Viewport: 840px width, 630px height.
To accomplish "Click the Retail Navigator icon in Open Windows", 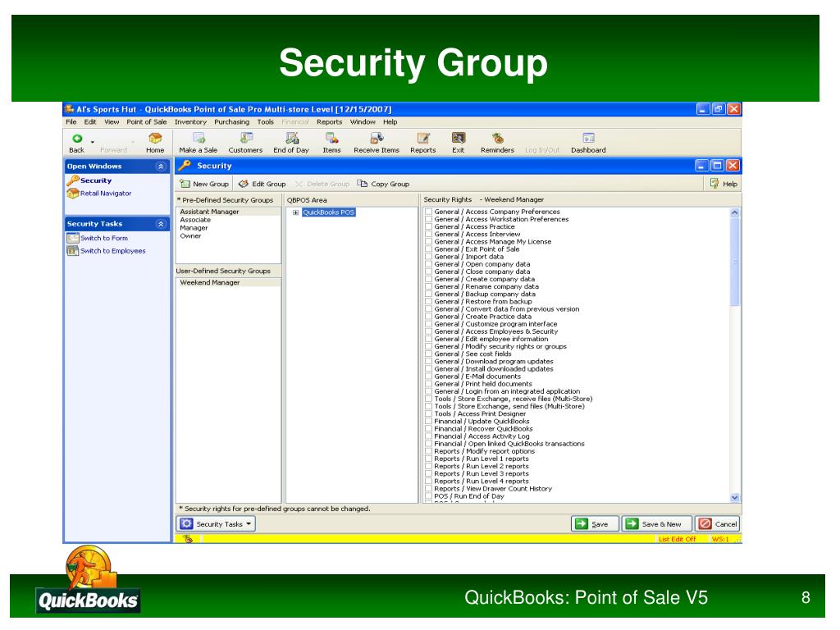I will click(x=73, y=194).
